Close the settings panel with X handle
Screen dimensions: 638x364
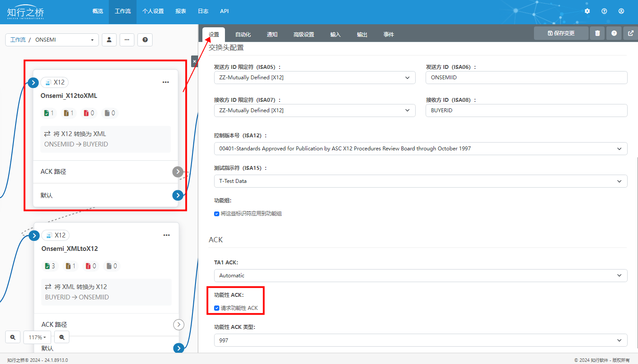tap(195, 62)
